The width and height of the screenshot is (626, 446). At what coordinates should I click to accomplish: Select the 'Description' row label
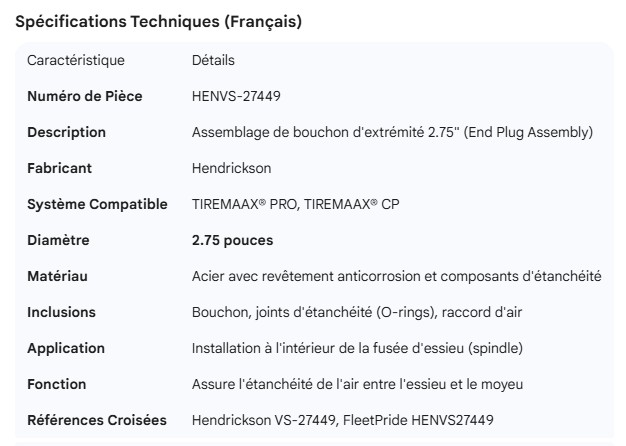pyautogui.click(x=66, y=133)
